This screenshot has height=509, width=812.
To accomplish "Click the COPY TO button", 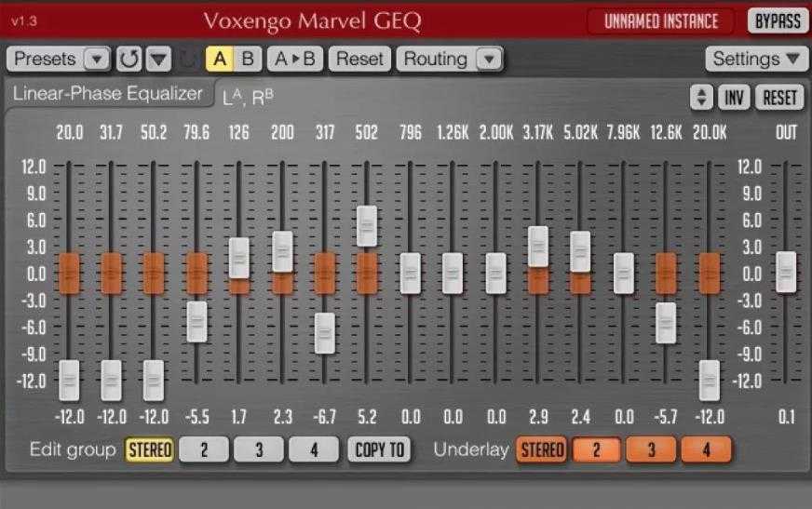I will [x=380, y=450].
